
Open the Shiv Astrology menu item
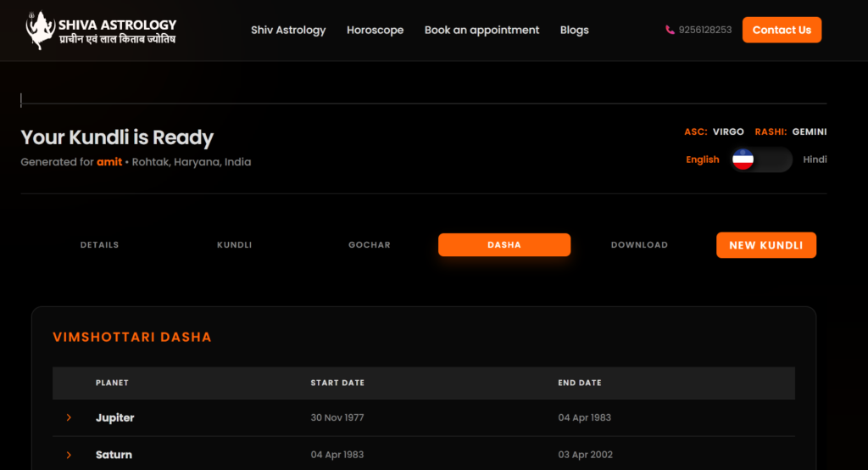288,30
